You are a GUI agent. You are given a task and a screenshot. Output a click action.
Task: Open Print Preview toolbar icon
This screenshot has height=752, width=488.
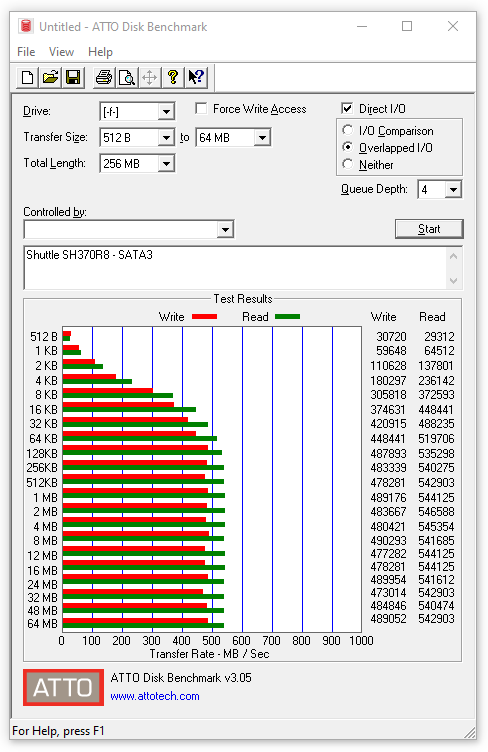click(x=127, y=77)
